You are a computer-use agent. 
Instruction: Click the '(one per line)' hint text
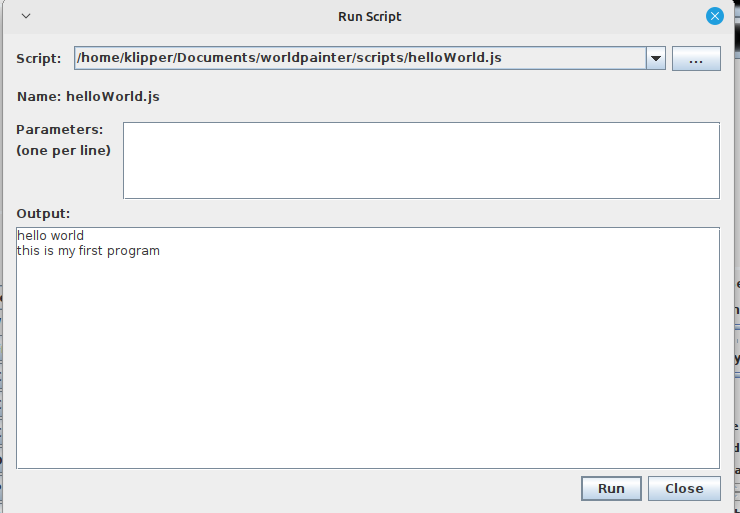coord(64,150)
